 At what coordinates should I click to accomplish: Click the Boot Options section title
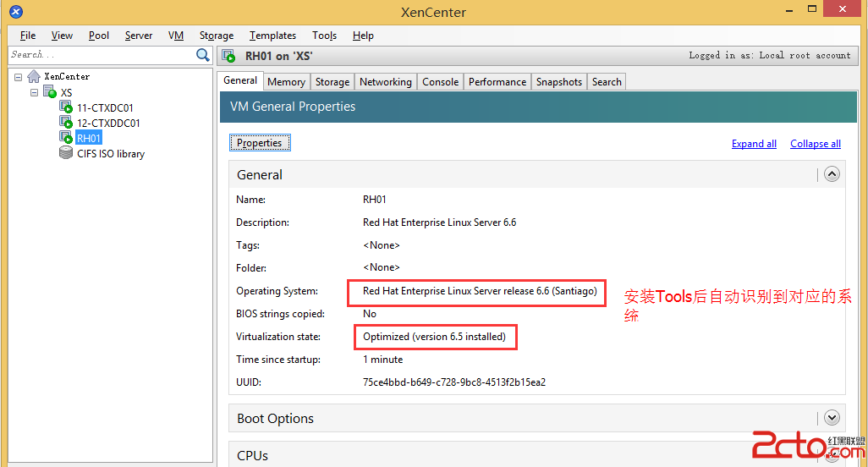point(275,419)
